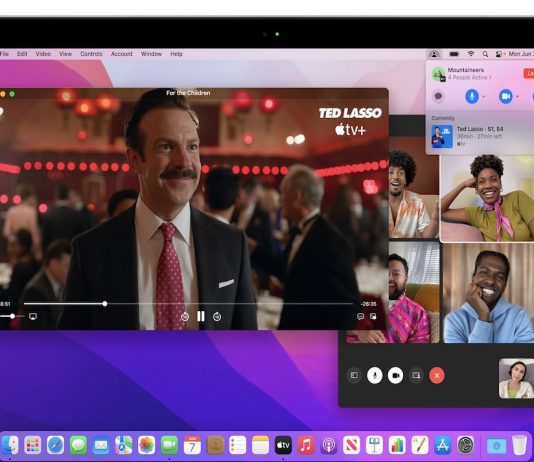Open Wi-Fi menu in menu bar
This screenshot has width=534, height=462.
click(x=471, y=54)
